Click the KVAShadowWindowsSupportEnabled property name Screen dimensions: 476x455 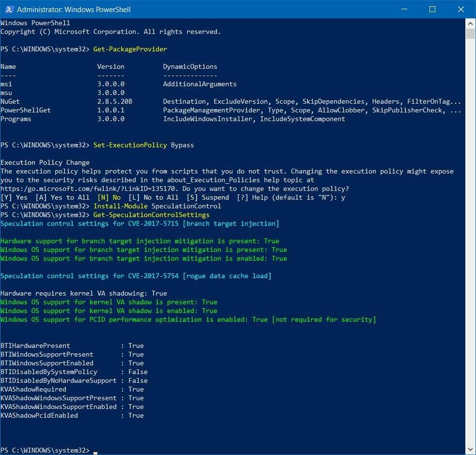[x=59, y=407]
